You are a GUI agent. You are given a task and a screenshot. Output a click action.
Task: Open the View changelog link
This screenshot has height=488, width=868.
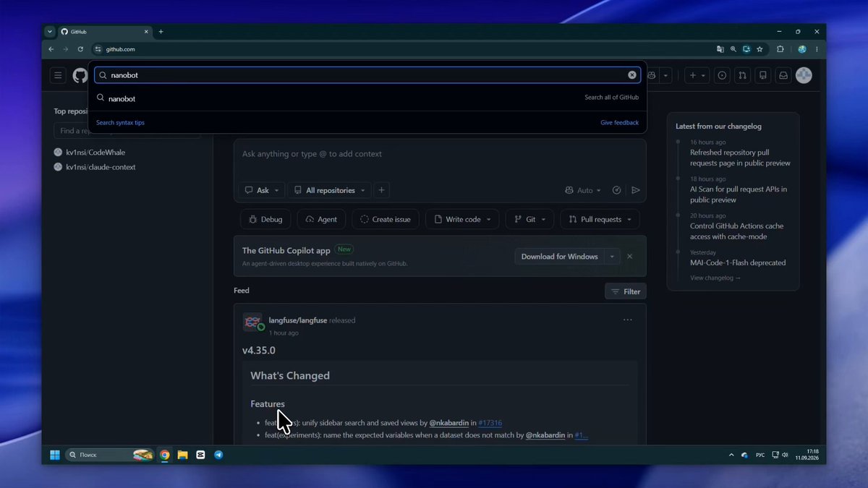coord(715,278)
